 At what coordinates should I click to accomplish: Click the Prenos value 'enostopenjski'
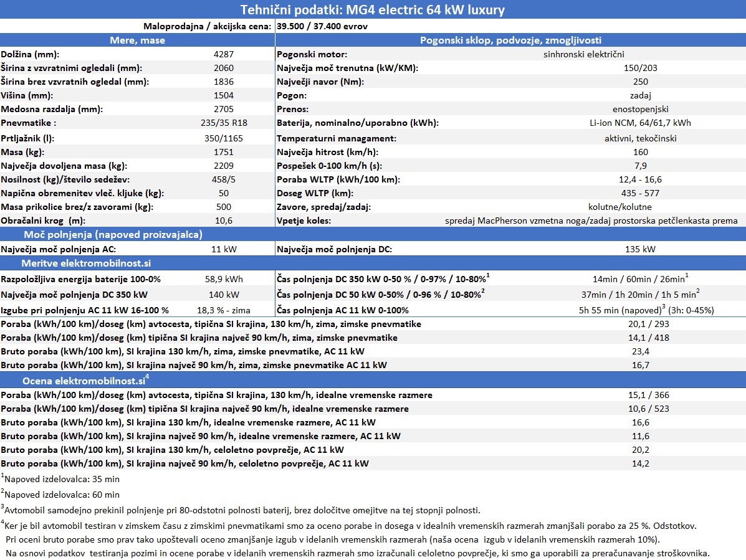641,110
